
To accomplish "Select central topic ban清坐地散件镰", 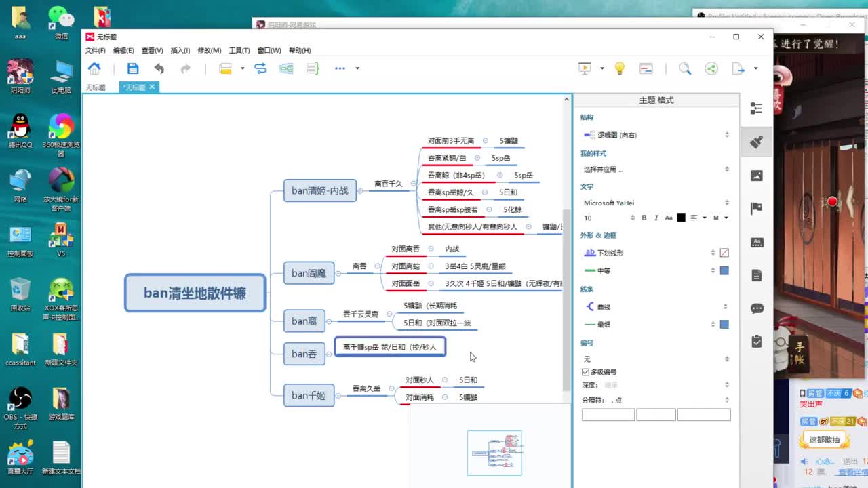I will click(x=195, y=293).
